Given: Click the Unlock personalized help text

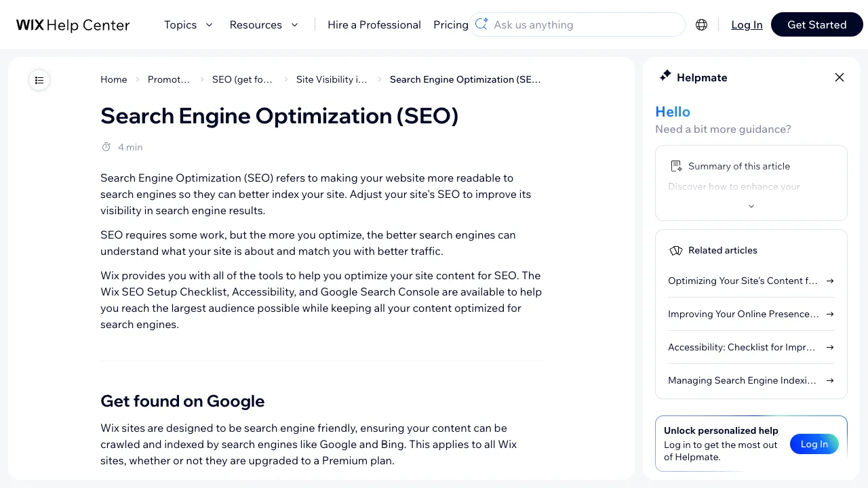Looking at the screenshot, I should point(721,430).
